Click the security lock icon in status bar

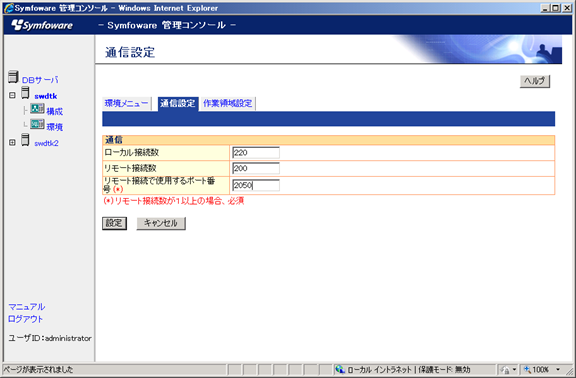click(505, 370)
